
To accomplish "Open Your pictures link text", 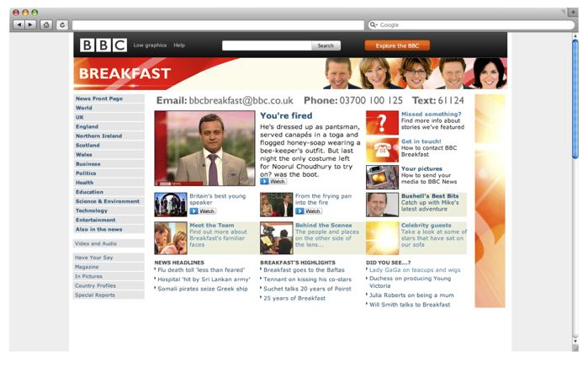I will click(421, 169).
